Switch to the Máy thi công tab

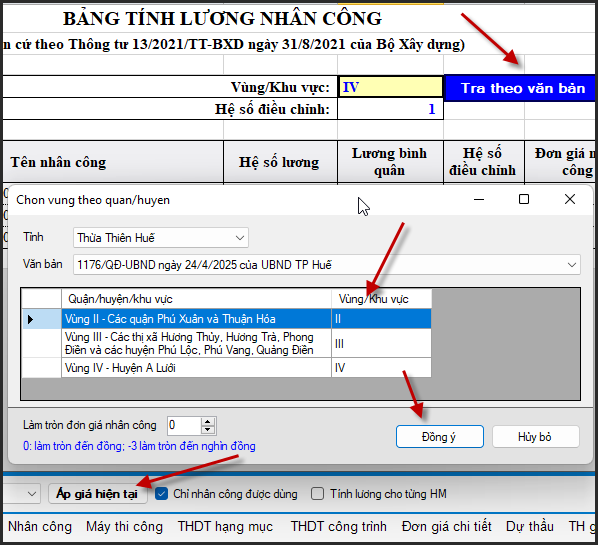pos(124,527)
